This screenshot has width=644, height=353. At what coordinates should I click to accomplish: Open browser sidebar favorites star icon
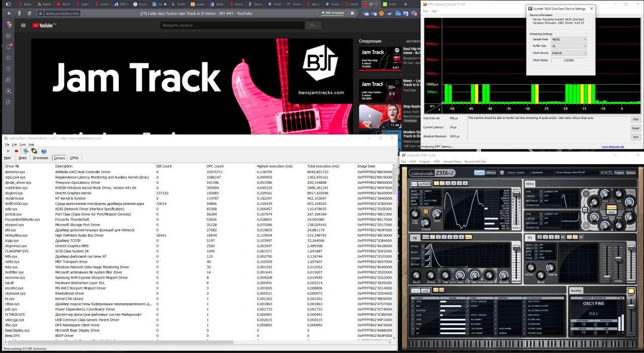(8, 57)
